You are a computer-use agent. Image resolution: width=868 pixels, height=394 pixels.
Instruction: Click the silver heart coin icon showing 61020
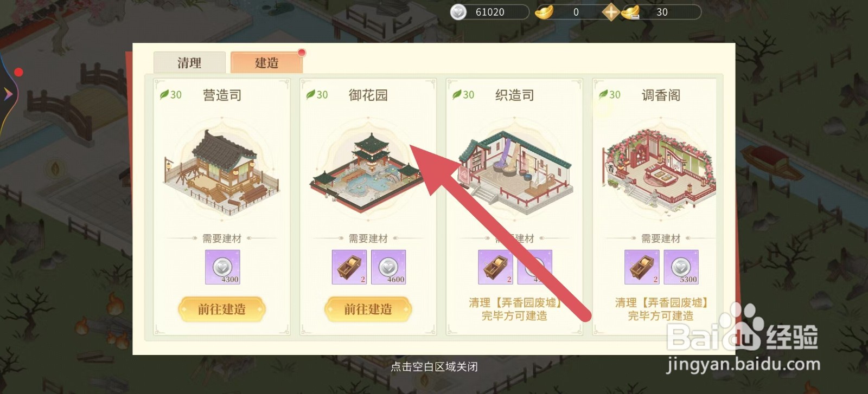click(458, 12)
